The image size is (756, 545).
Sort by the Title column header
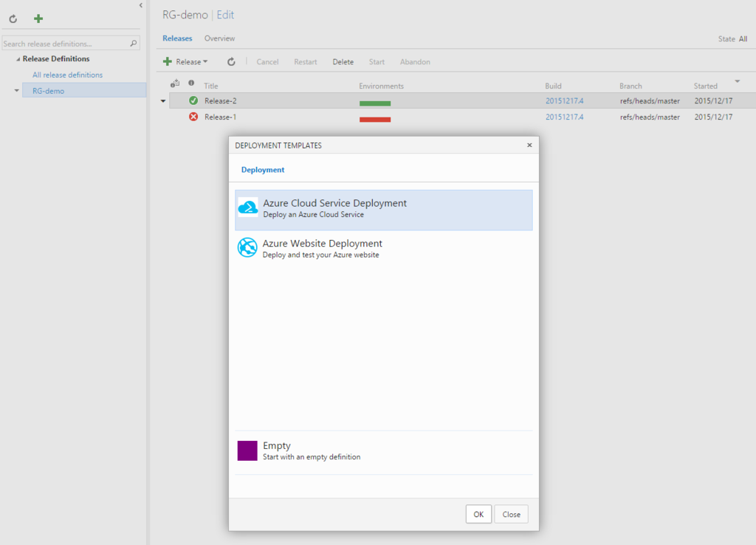coord(210,86)
